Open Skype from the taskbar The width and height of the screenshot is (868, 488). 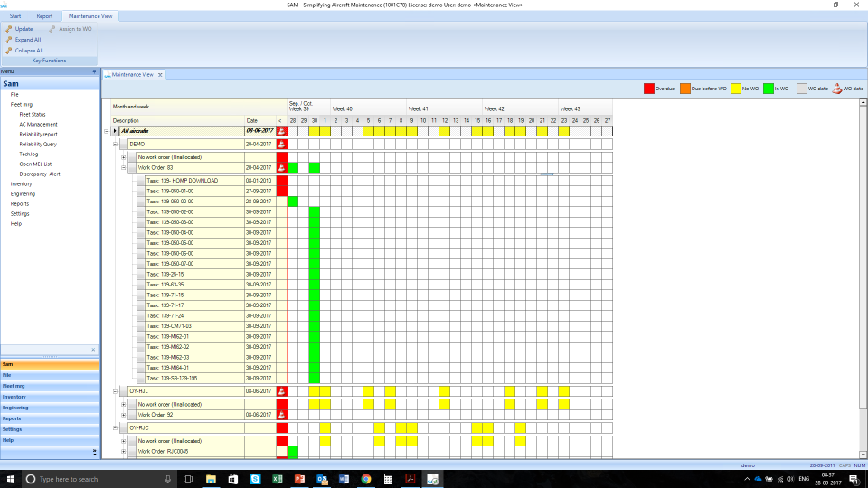point(255,479)
